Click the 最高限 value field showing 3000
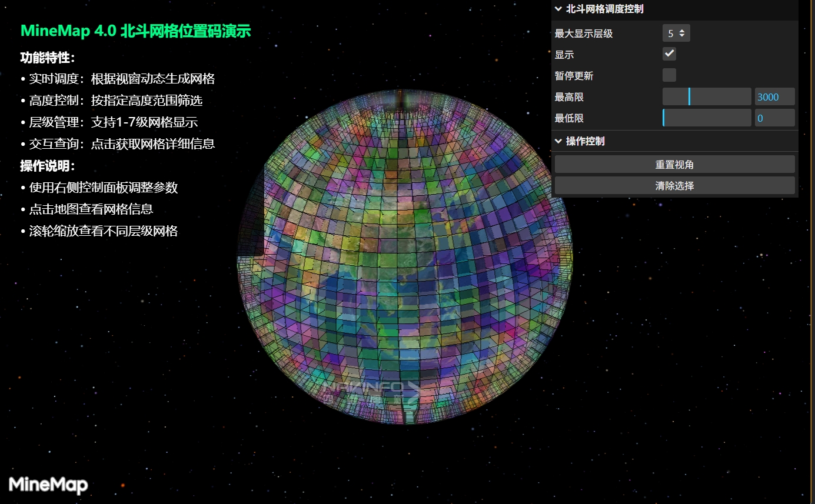 pos(775,97)
